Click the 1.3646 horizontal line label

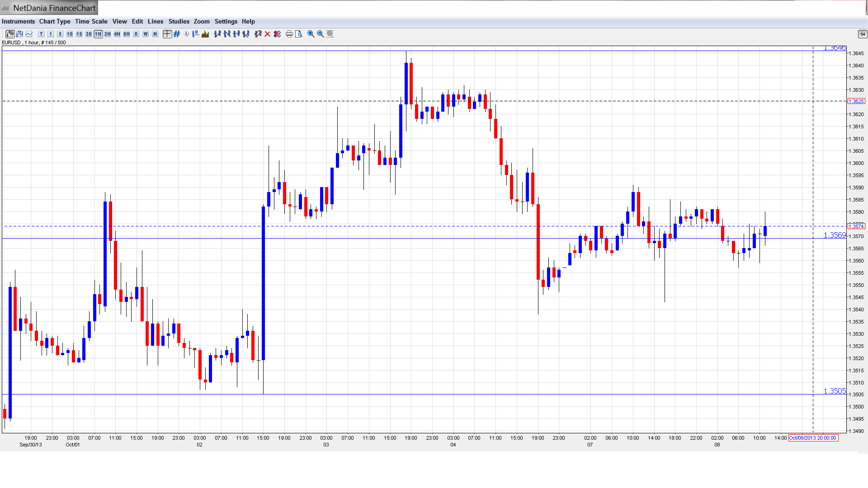click(834, 48)
